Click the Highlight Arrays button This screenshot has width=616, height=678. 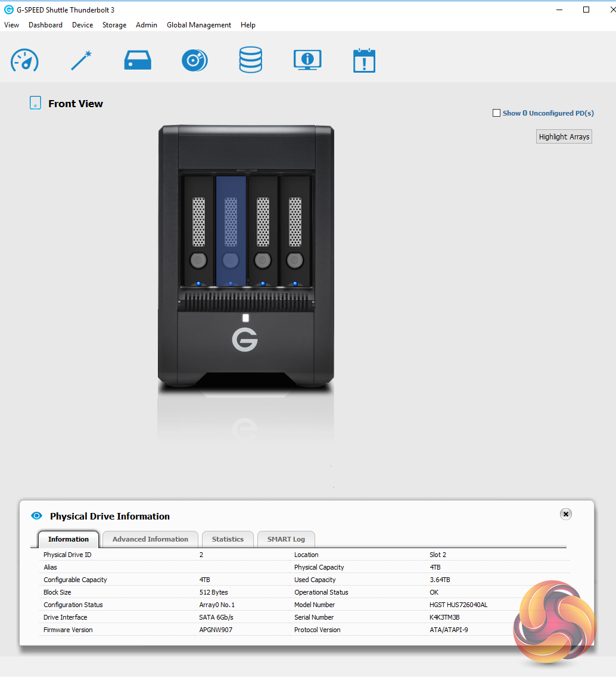click(564, 136)
